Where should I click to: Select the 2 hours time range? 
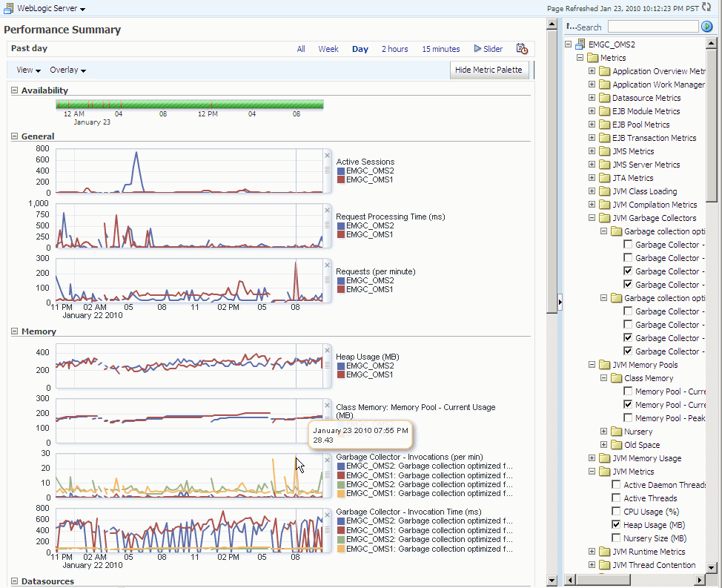394,49
